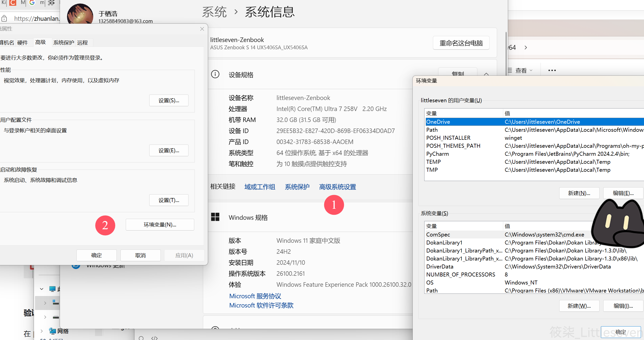Screen dimensions: 644x340
Task: Click the code brackets icon at bottom
Action: pyautogui.click(x=154, y=338)
